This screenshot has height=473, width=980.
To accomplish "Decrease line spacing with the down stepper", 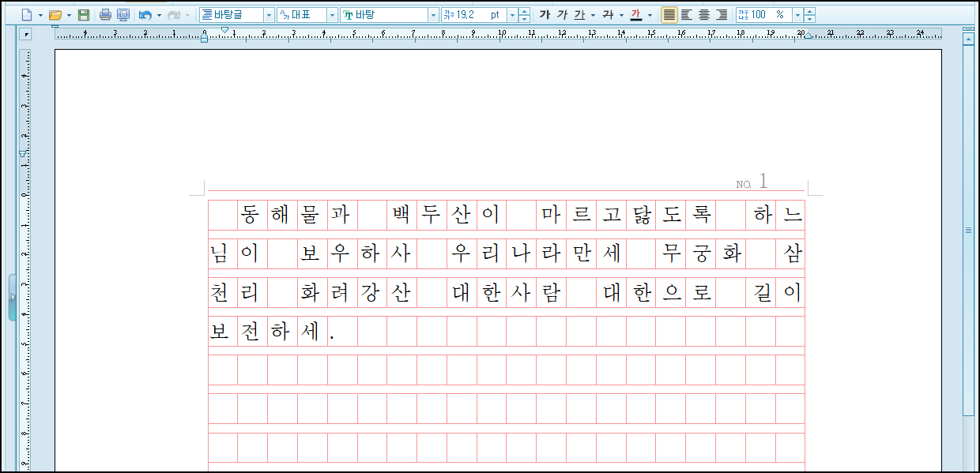I will tap(809, 19).
